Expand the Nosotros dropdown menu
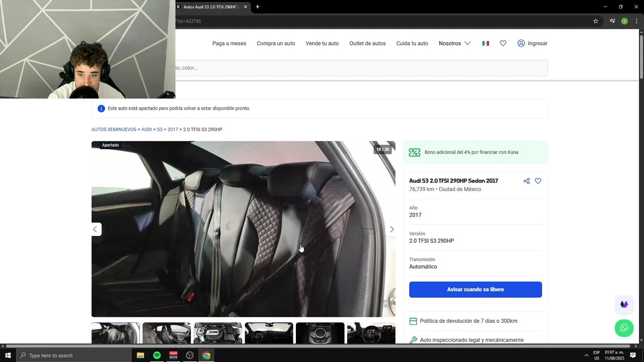 click(x=455, y=43)
